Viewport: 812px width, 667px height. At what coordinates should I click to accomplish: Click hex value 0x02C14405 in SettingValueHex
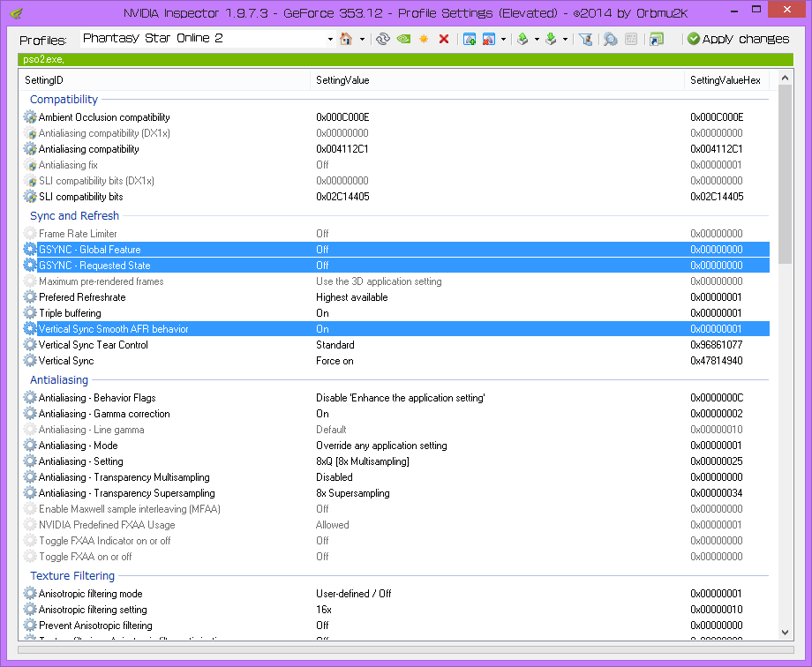716,197
